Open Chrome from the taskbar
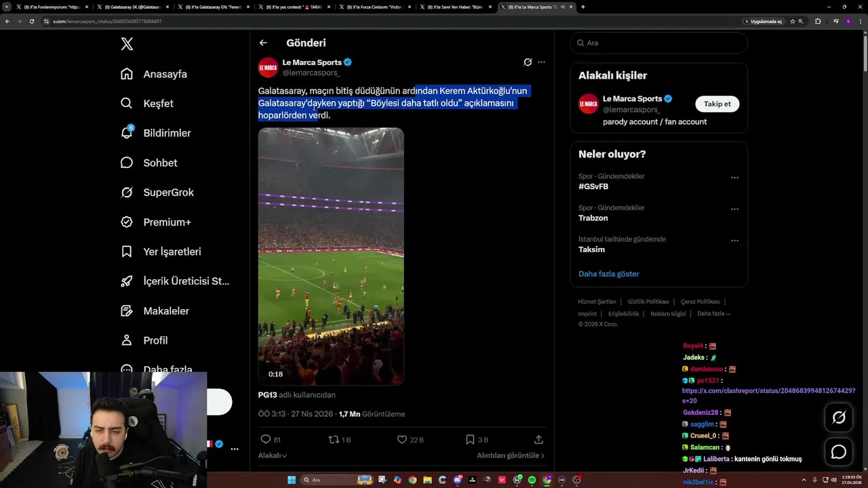The image size is (868, 488). [412, 480]
